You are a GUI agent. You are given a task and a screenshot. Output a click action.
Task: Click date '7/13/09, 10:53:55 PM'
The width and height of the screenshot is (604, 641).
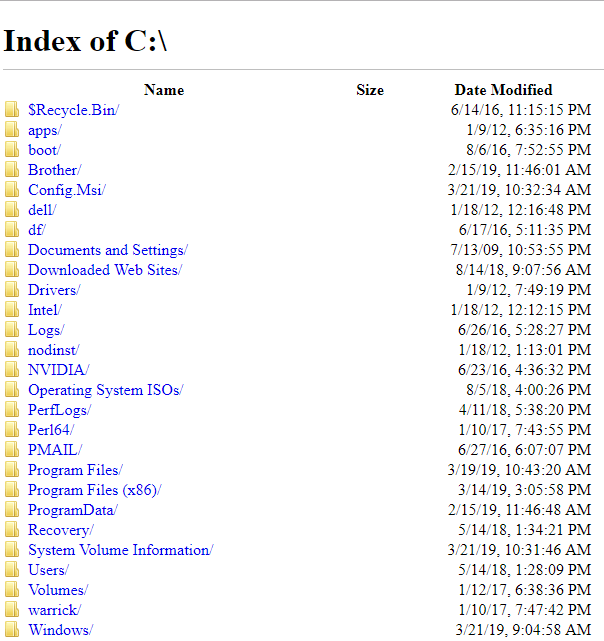[521, 250]
